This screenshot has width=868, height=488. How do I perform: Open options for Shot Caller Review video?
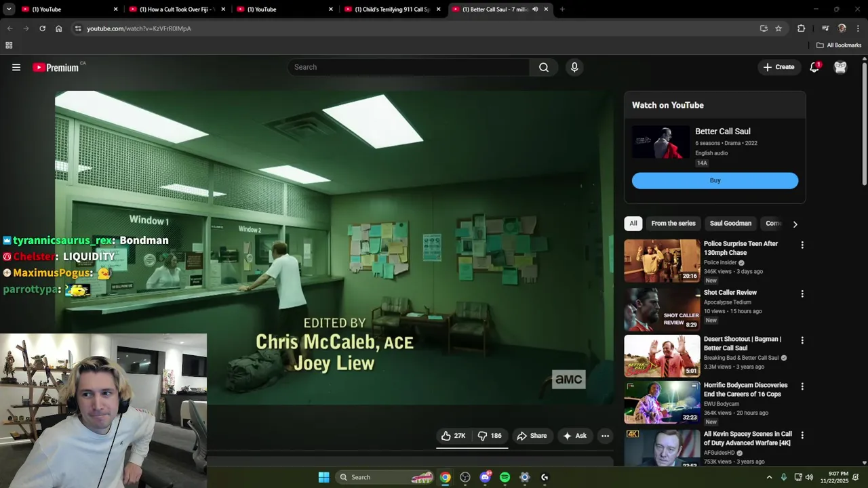[802, 293]
